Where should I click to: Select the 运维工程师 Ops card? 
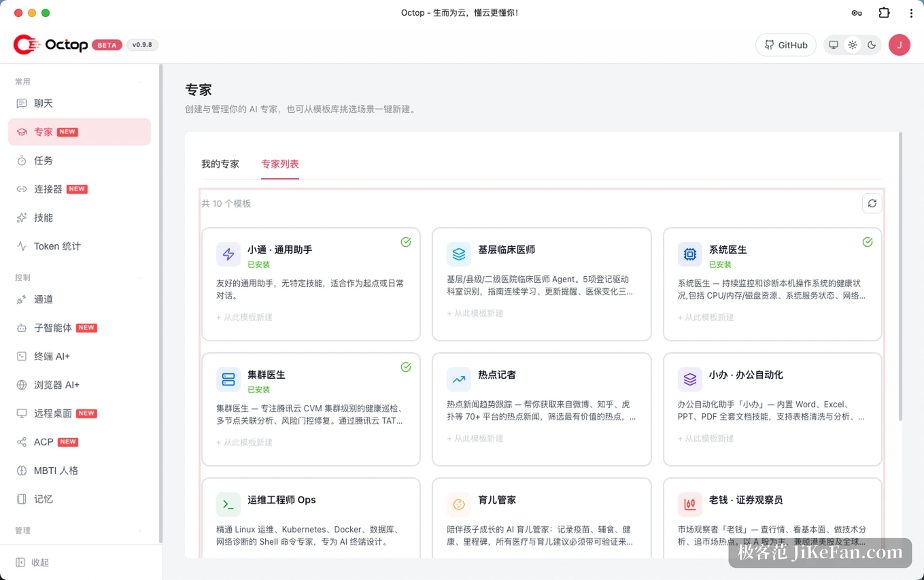311,518
